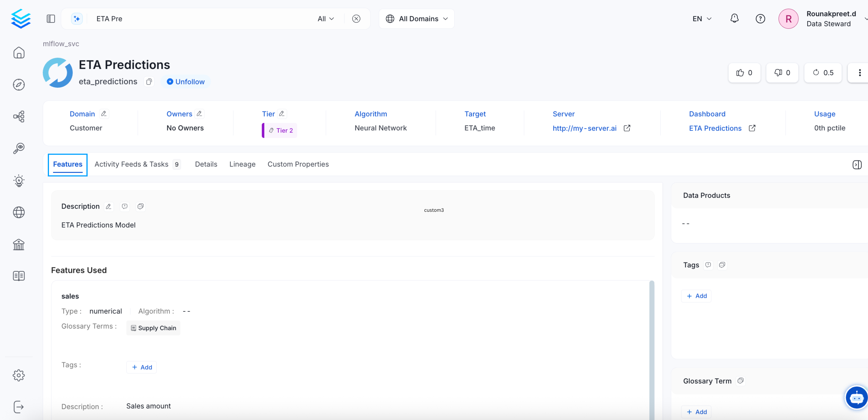The width and height of the screenshot is (868, 420).
Task: Click inside the ETA Pre search field
Action: (168, 19)
